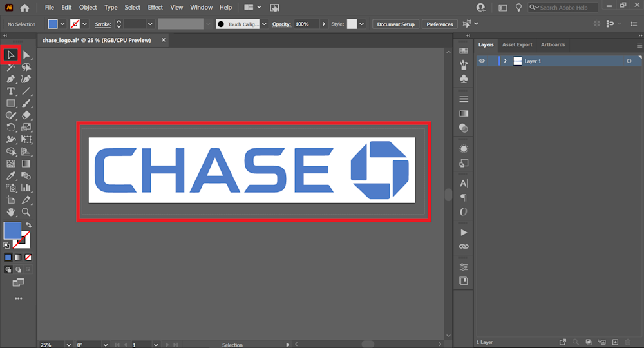Toggle the Layer 1 target circle
The image size is (644, 348).
point(629,61)
